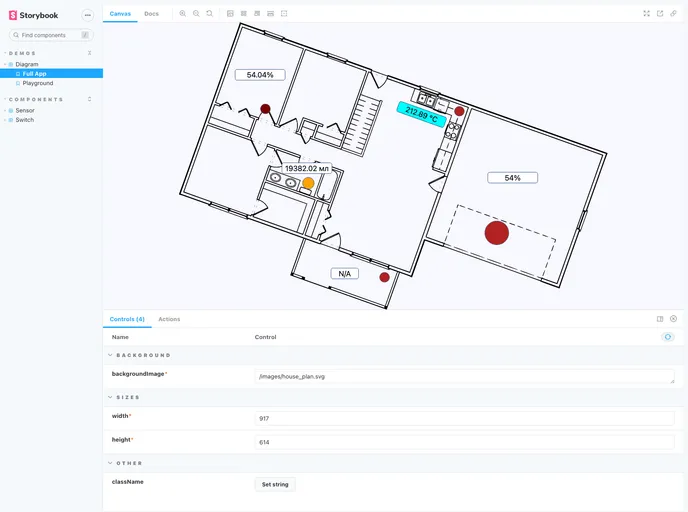This screenshot has height=512, width=688.
Task: Click the Storybook logo
Action: 33,15
